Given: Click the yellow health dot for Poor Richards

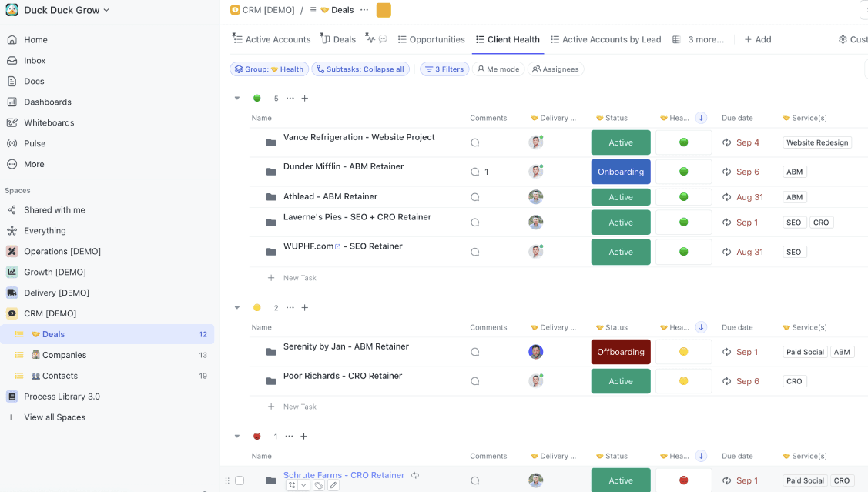Looking at the screenshot, I should tap(684, 381).
